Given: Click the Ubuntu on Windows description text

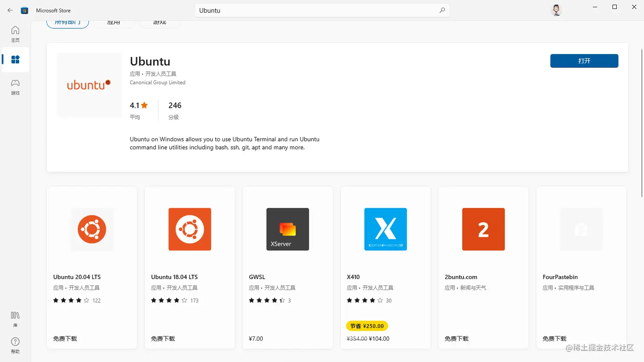Looking at the screenshot, I should [224, 144].
